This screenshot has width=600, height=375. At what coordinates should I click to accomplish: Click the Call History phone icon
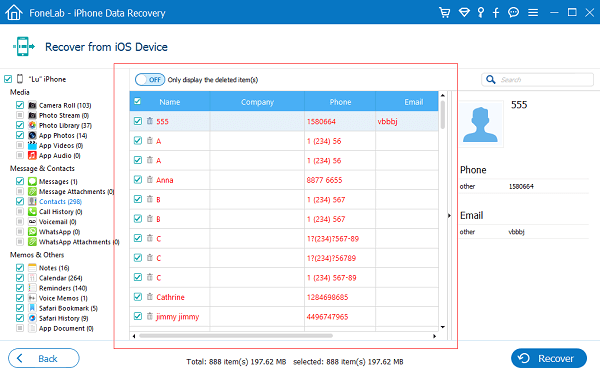33,212
